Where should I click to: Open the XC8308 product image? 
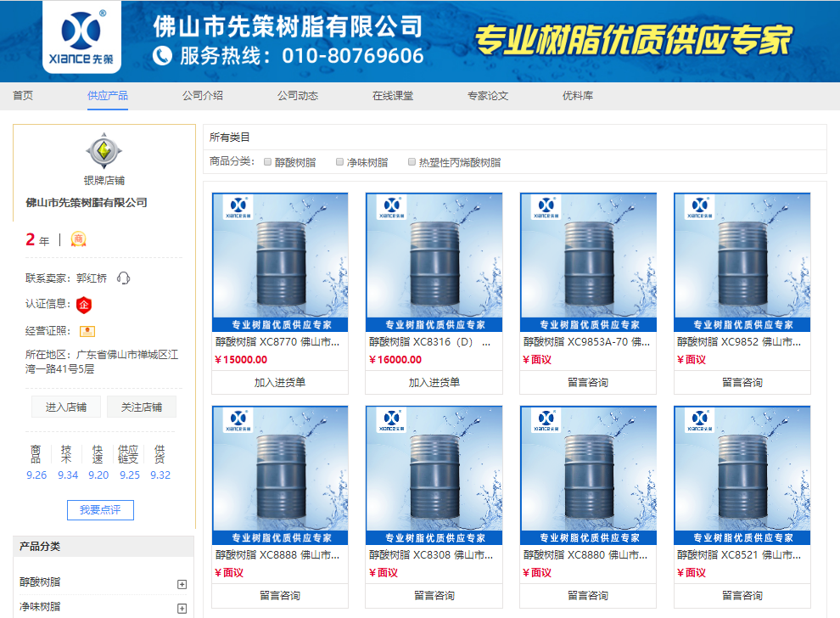click(x=434, y=475)
